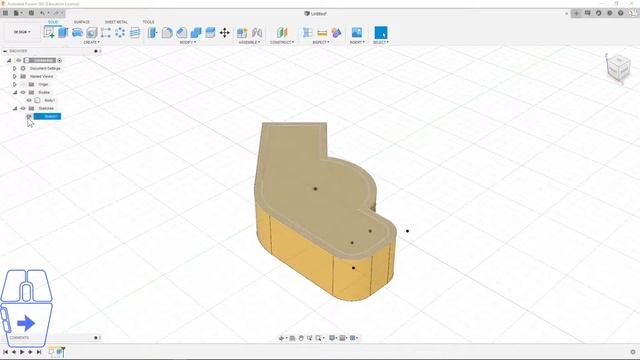This screenshot has height=360, width=640.
Task: Select the Press Pull tool
Action: 152,33
